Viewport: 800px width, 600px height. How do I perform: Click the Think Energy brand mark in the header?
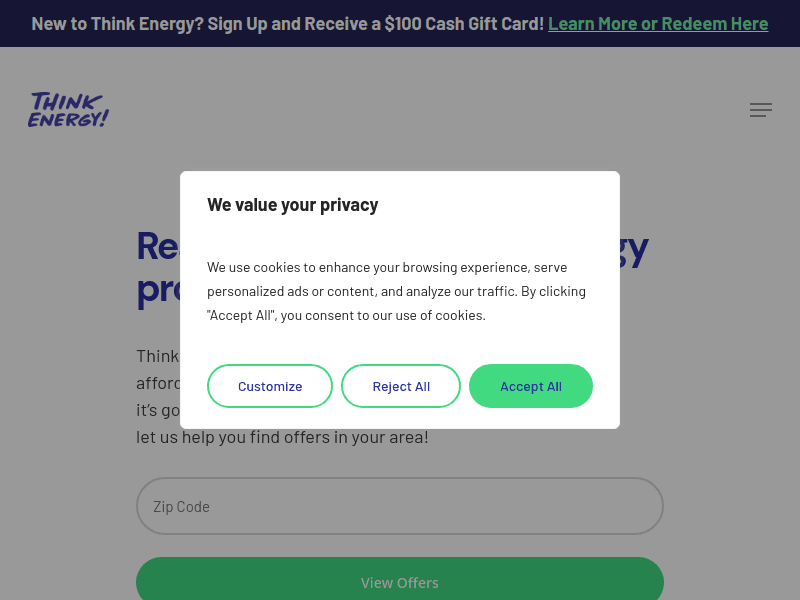67,110
